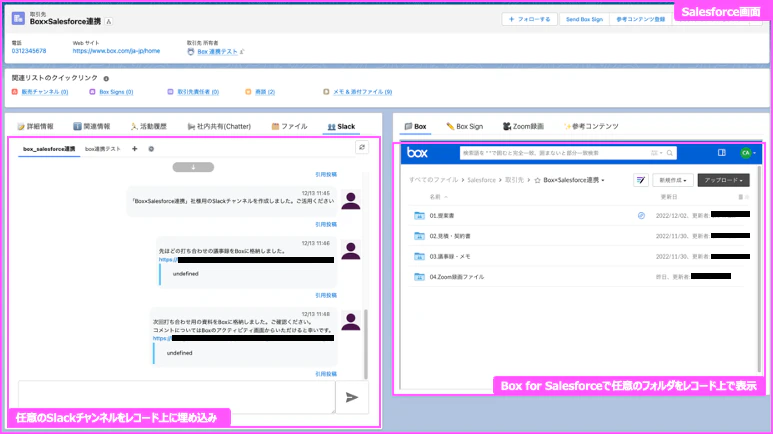Click the folder icon for 02.見積・契約書
This screenshot has height=434, width=773.
pos(419,236)
